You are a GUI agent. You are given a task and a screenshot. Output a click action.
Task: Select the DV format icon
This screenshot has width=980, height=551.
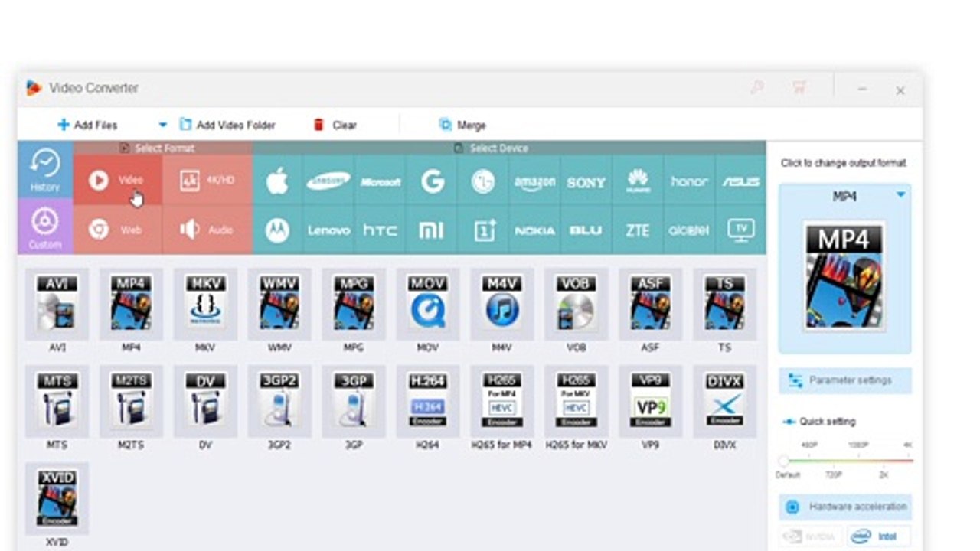[x=205, y=400]
